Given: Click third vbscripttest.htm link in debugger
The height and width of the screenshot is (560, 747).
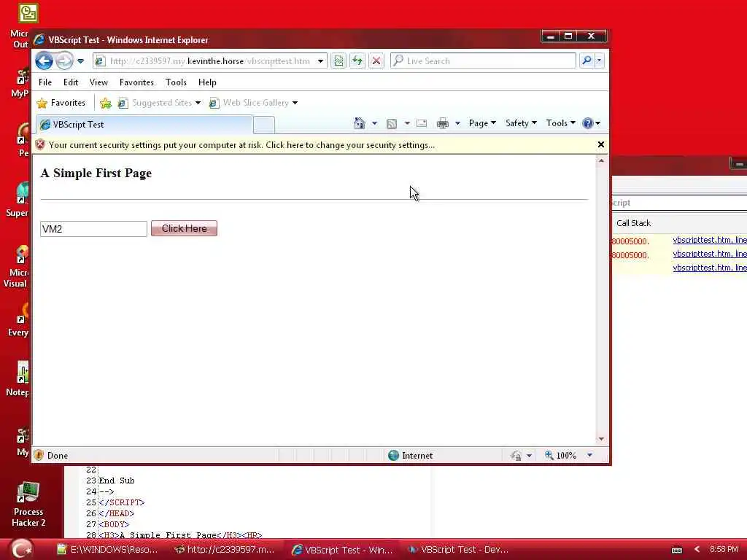Looking at the screenshot, I should 709,268.
